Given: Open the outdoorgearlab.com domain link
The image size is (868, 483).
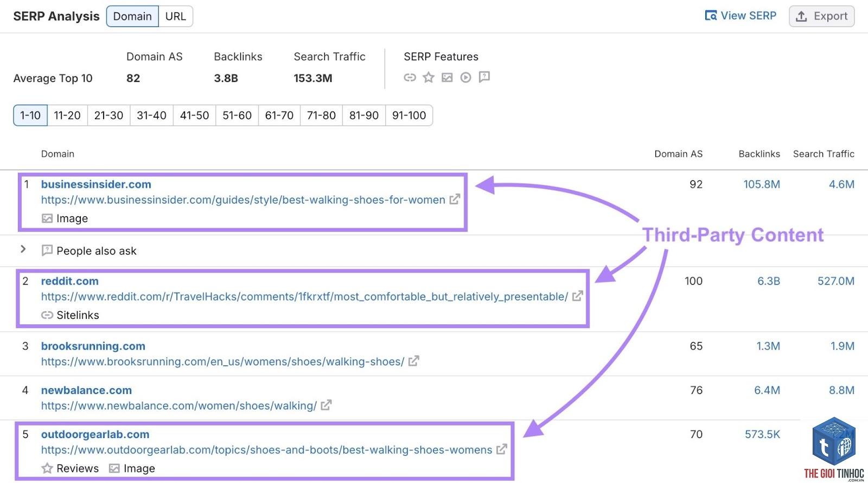Looking at the screenshot, I should coord(95,434).
